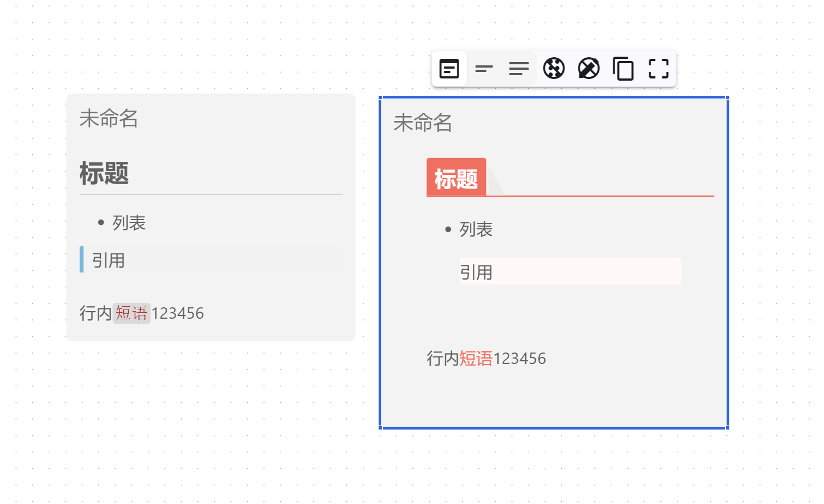
Task: Select the 列表 bullet in the selected card
Action: click(476, 229)
